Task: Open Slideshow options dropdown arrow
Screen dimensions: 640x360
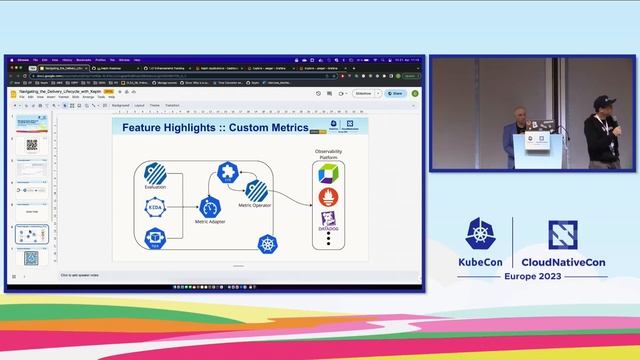Action: [378, 93]
